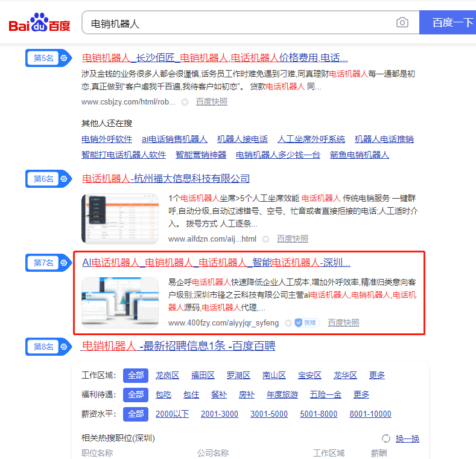Filter work area by 福田区

pyautogui.click(x=203, y=376)
